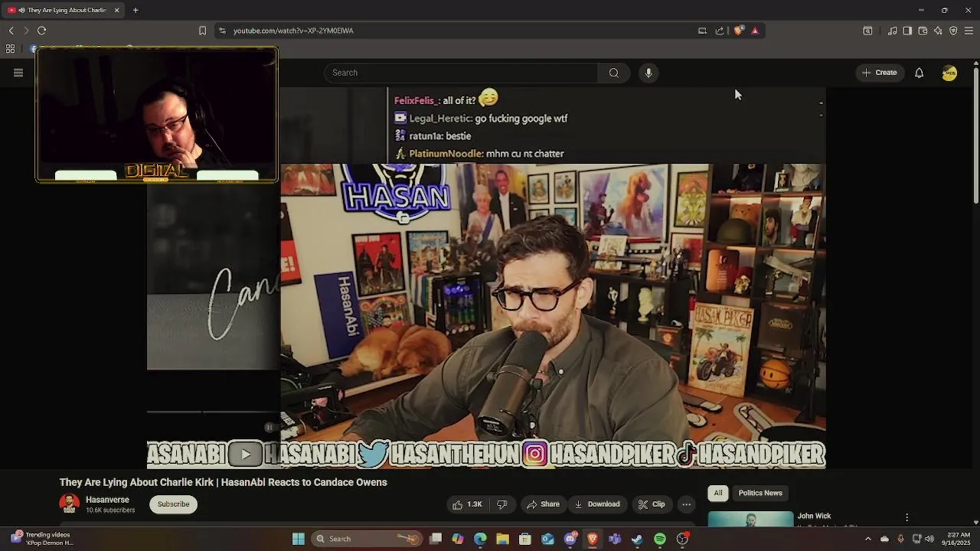
Task: Open the browser hamburger main menu
Action: tap(969, 31)
